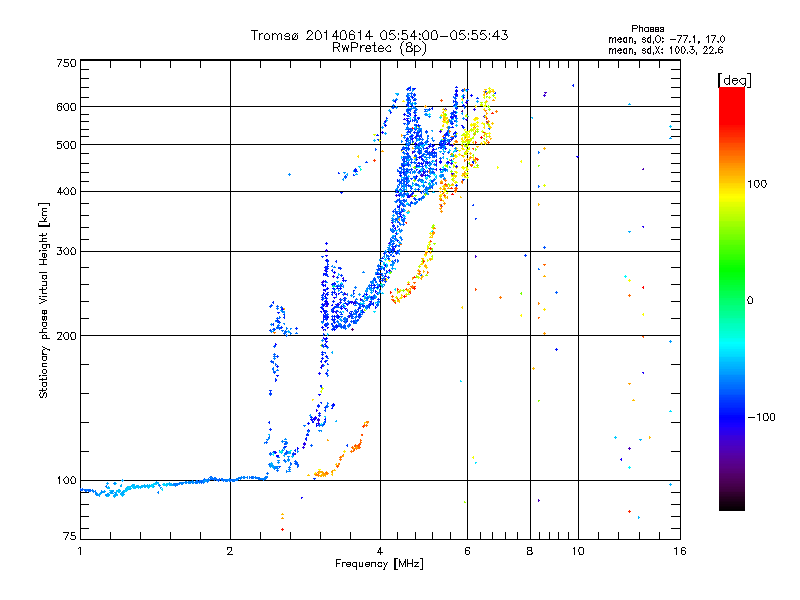Screen dimensions: 800x600
Task: Click the frequency axis tick label 6
Action: click(467, 551)
